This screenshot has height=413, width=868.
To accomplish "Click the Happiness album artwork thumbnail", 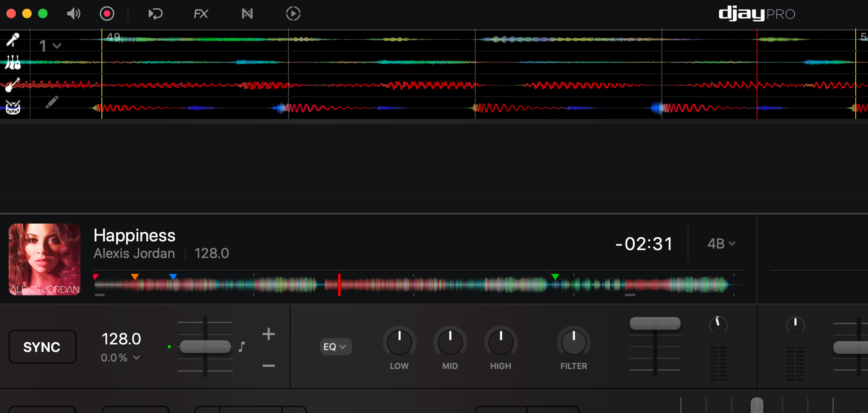I will pos(45,259).
